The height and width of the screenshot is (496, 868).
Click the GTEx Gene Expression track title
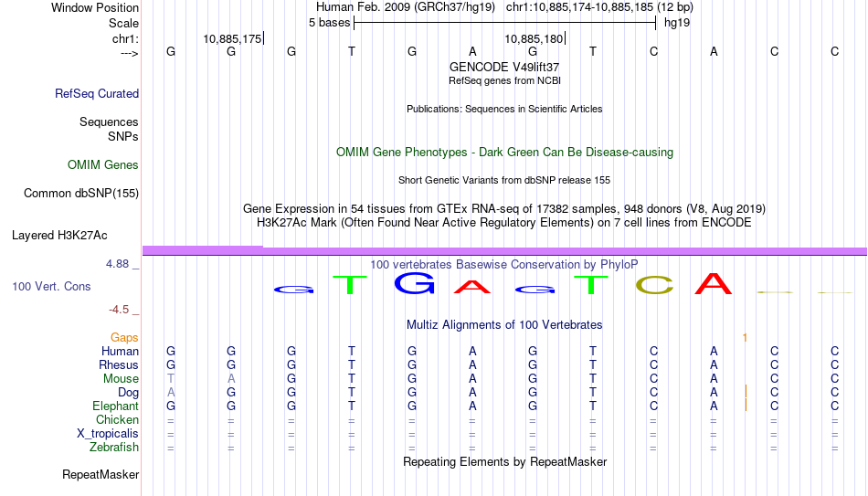(x=504, y=208)
